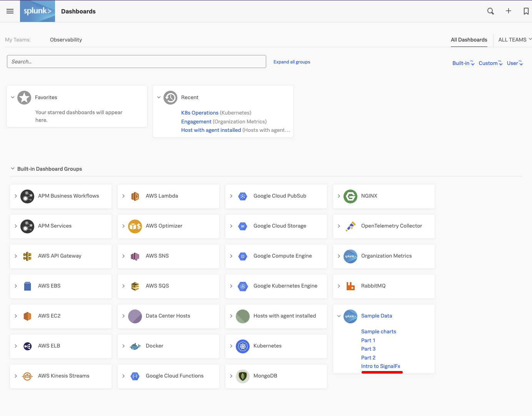The width and height of the screenshot is (532, 416).
Task: Jump to User section
Action: point(515,63)
